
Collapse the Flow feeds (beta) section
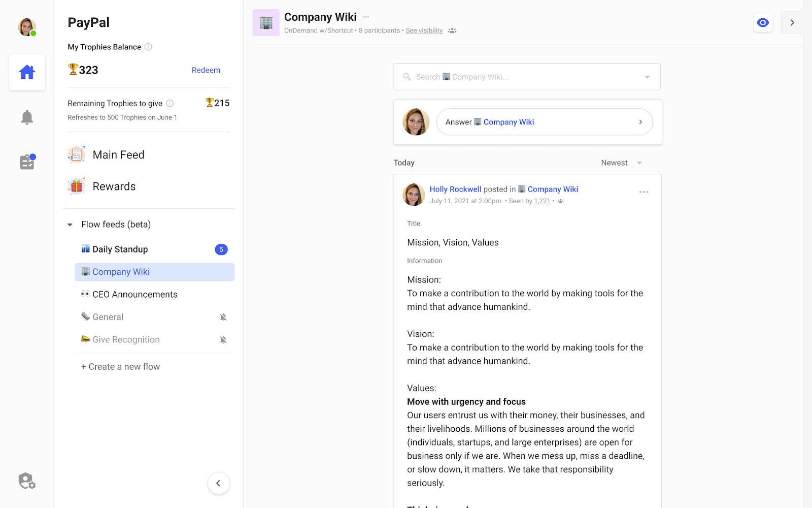click(70, 224)
